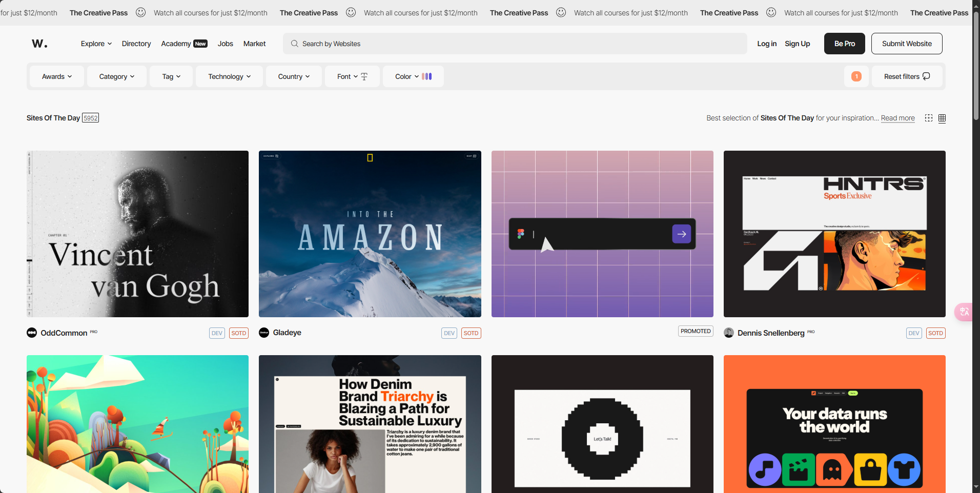Toggle DEV badge on OddCommon card
This screenshot has height=493, width=980.
[x=217, y=333]
